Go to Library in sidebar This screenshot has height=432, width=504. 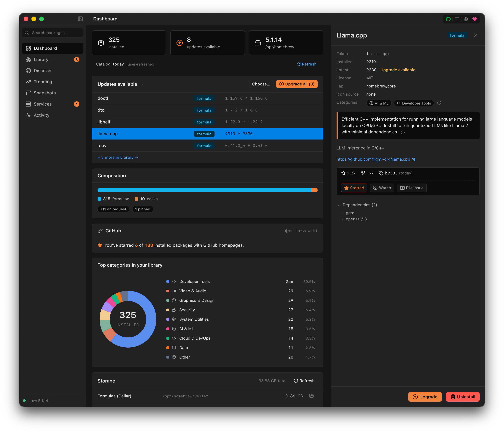52,59
